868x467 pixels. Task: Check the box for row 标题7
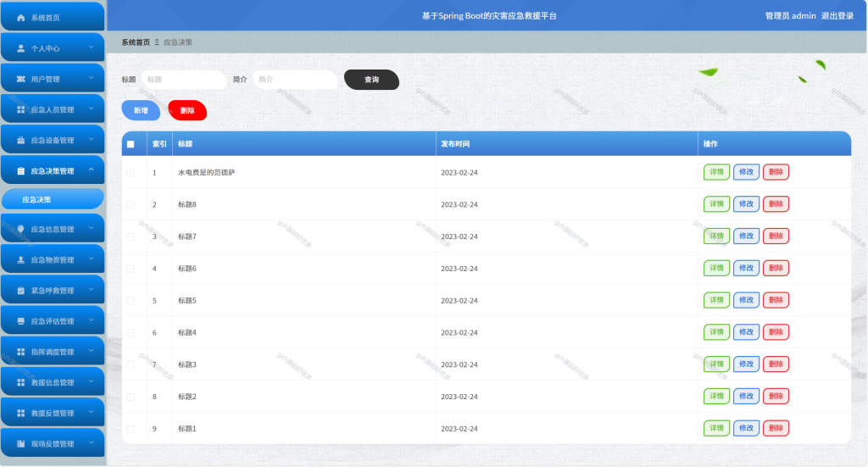click(131, 236)
